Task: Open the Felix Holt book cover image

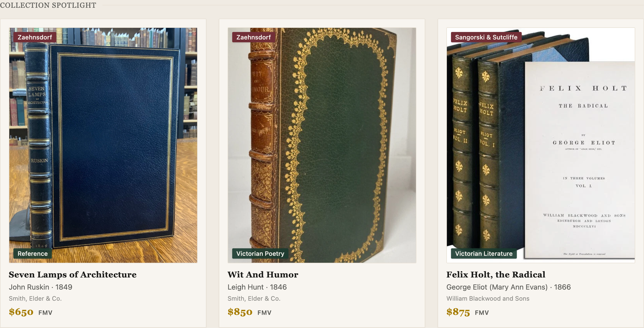Action: pos(541,145)
